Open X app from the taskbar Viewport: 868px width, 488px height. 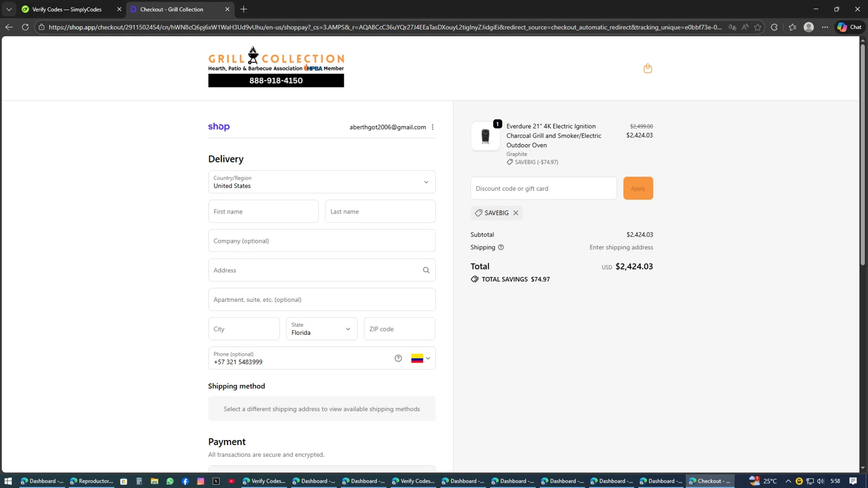pos(216,481)
